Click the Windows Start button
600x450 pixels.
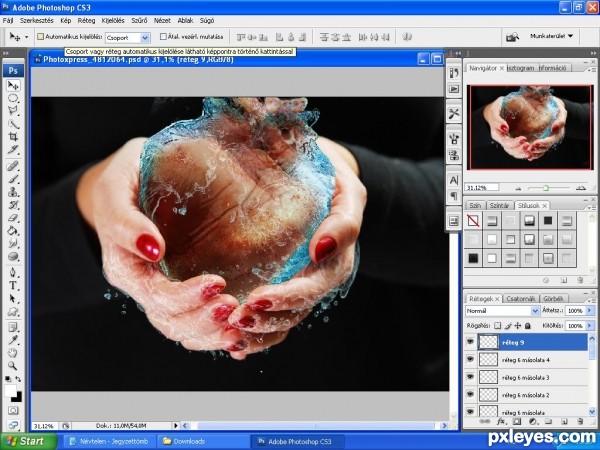28,441
